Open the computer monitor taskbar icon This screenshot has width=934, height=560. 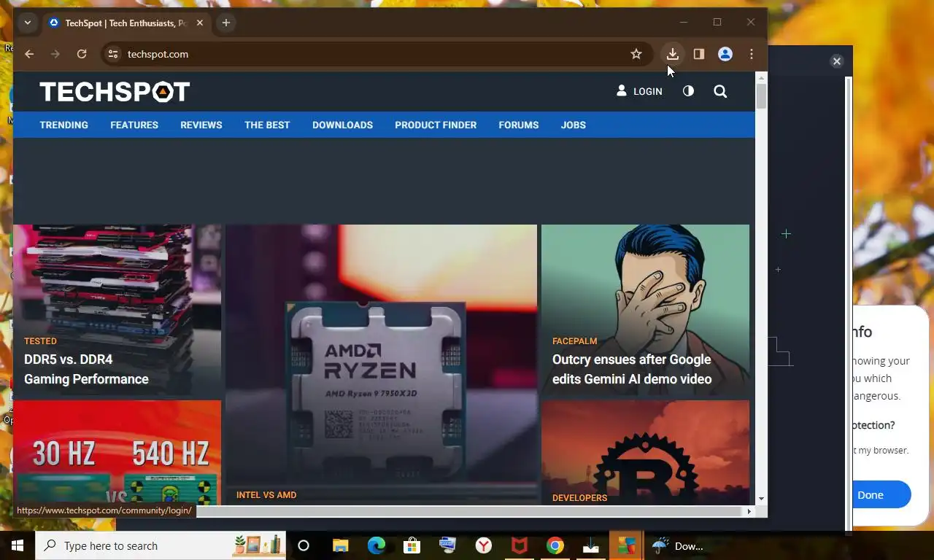click(448, 545)
